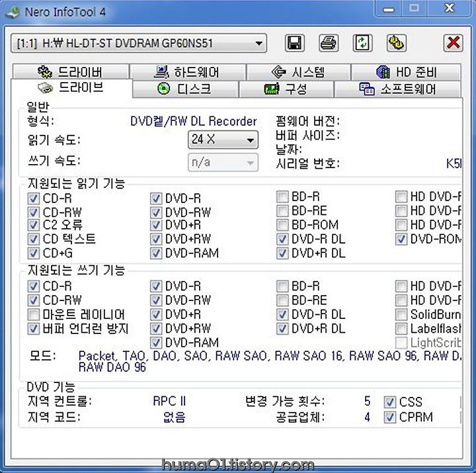Toggle DVD-R DL checkbox in read features
The image size is (476, 473).
pos(282,239)
